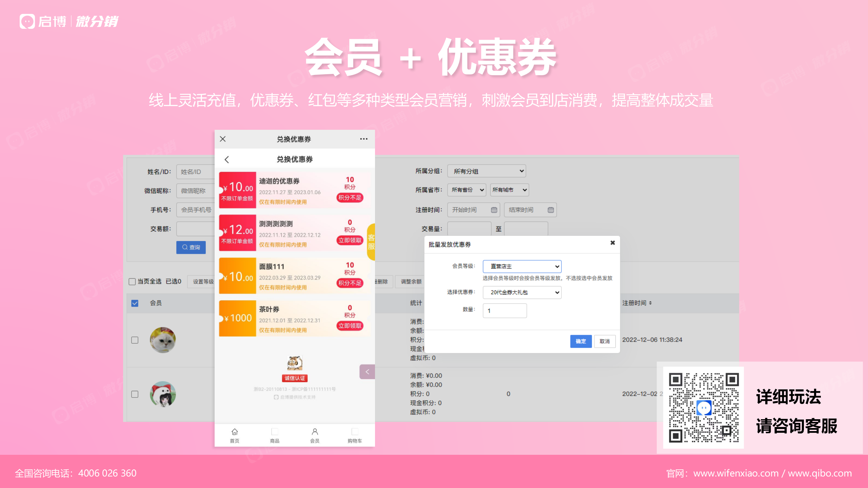Viewport: 868px width, 488px height.
Task: Check the 当页全选 checkbox
Action: coord(132,282)
